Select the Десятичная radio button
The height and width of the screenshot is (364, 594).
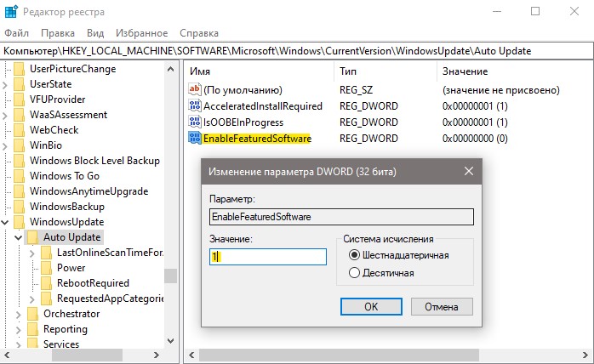(354, 273)
